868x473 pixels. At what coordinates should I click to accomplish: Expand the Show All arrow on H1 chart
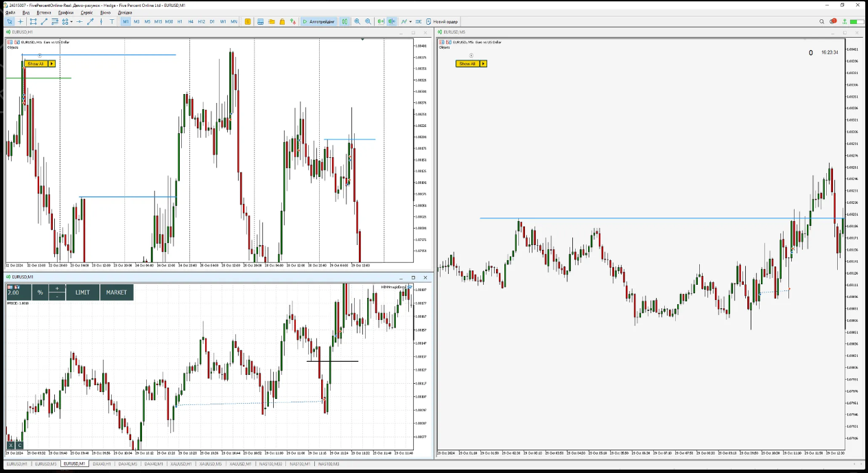(51, 64)
